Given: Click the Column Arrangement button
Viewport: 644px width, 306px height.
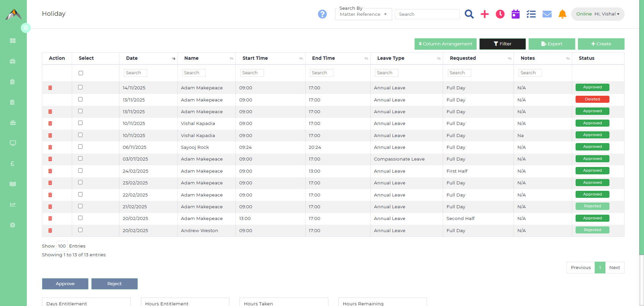Looking at the screenshot, I should click(445, 44).
